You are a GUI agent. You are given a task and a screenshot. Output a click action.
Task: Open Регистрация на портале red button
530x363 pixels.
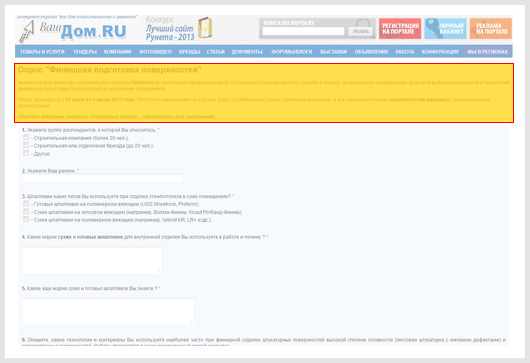400,28
